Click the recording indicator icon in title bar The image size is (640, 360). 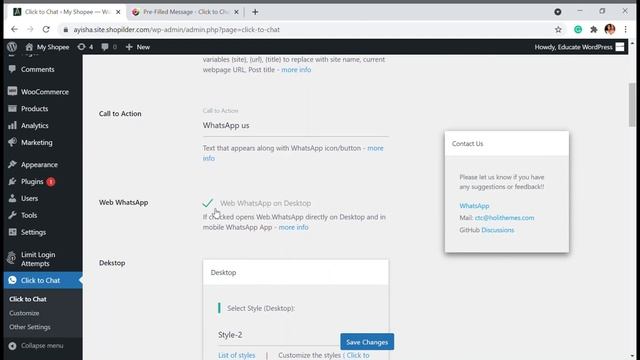(558, 12)
